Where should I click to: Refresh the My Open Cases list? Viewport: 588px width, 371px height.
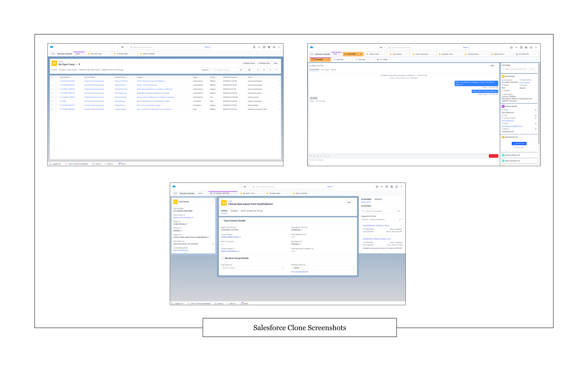[x=258, y=70]
